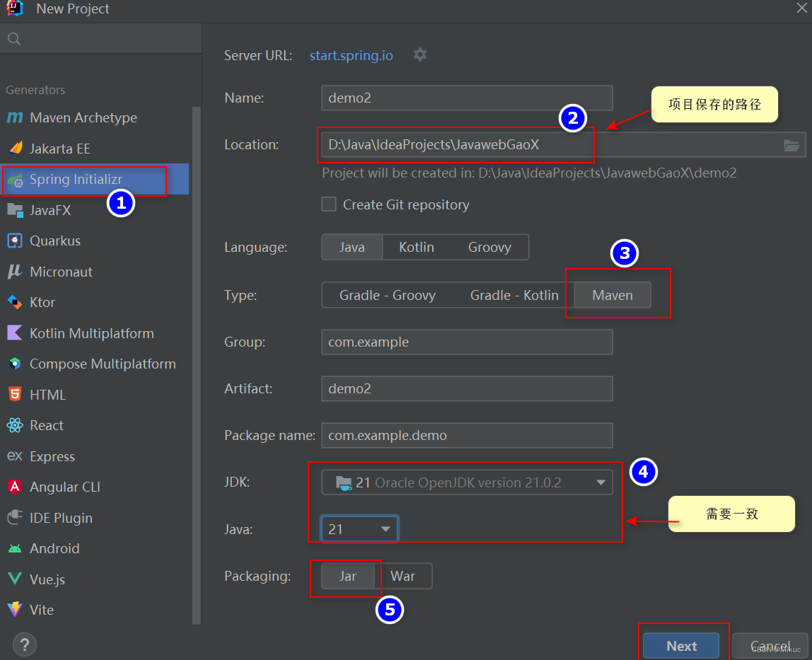Click inside the Name input field
The image size is (812, 660).
click(467, 98)
